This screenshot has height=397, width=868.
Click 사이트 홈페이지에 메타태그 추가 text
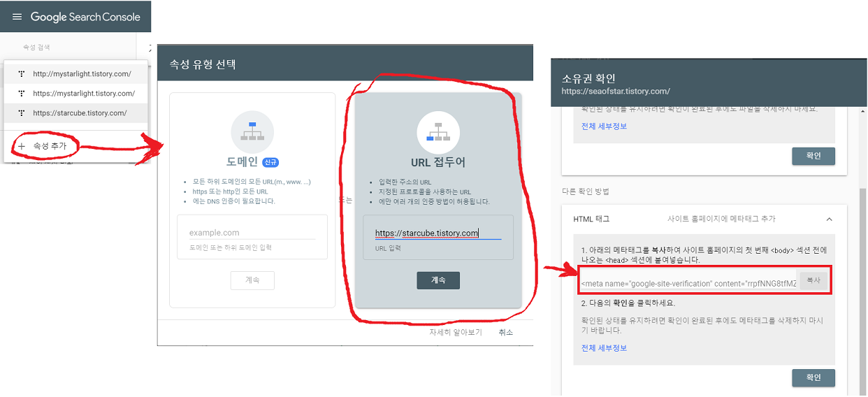[x=721, y=219]
